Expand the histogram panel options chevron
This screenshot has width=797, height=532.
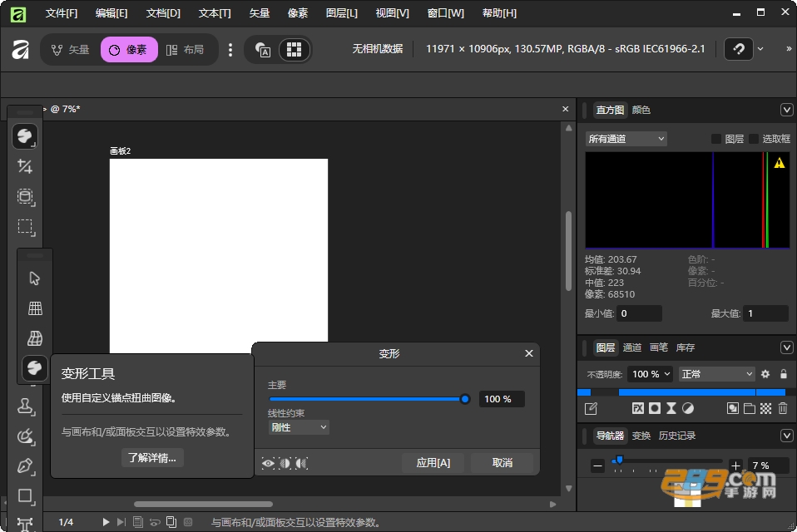[x=786, y=110]
